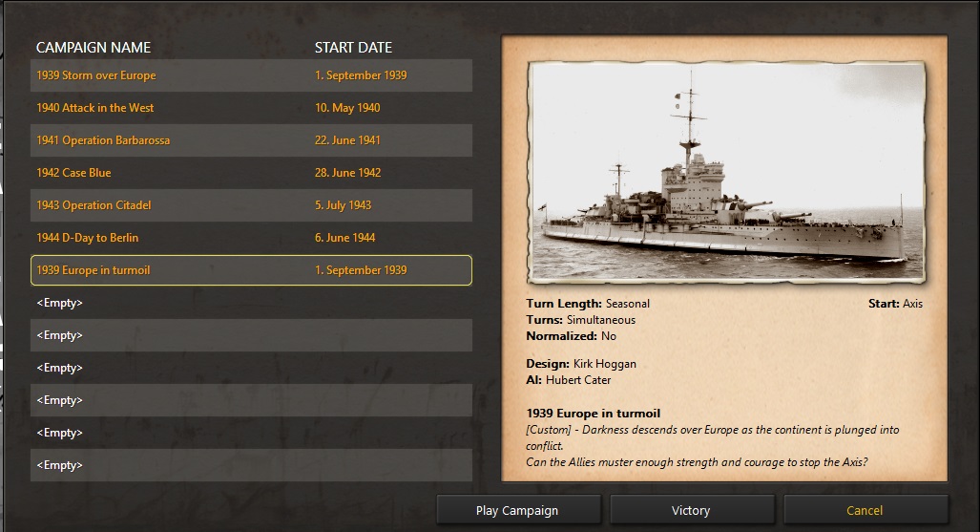Open the Victory conditions button

[x=691, y=510]
